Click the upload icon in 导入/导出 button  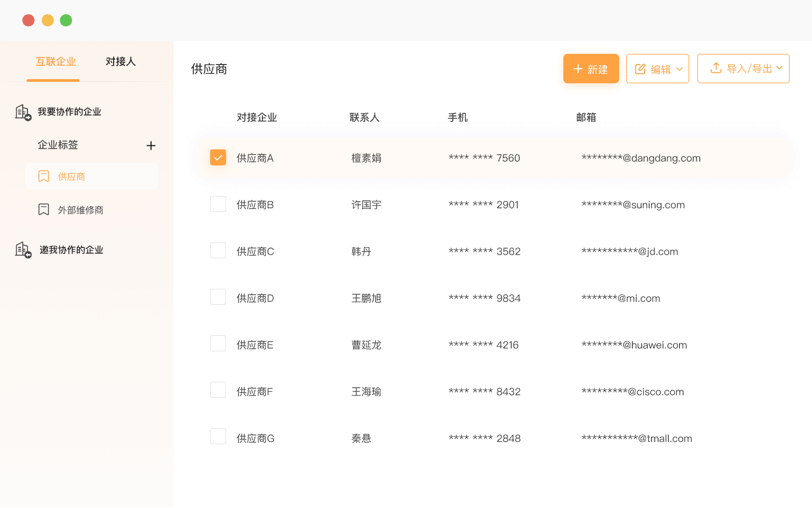coord(716,68)
